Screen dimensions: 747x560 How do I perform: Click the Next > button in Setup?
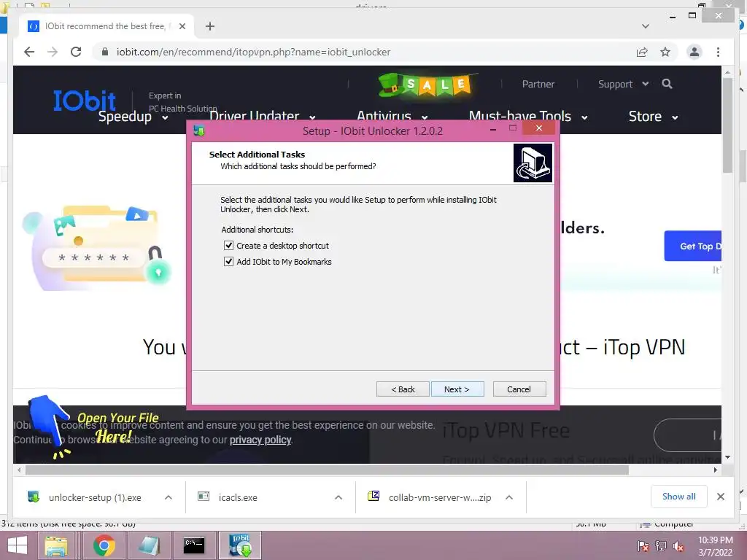pyautogui.click(x=457, y=389)
